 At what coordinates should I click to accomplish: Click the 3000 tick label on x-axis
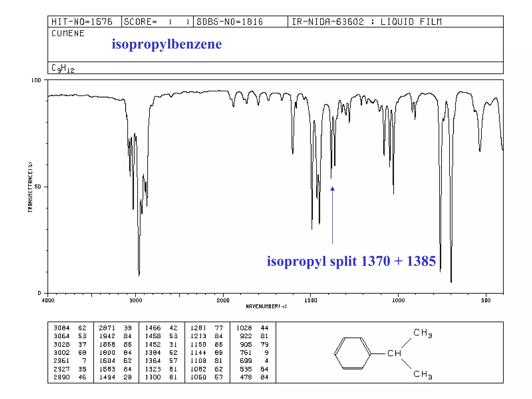click(136, 301)
